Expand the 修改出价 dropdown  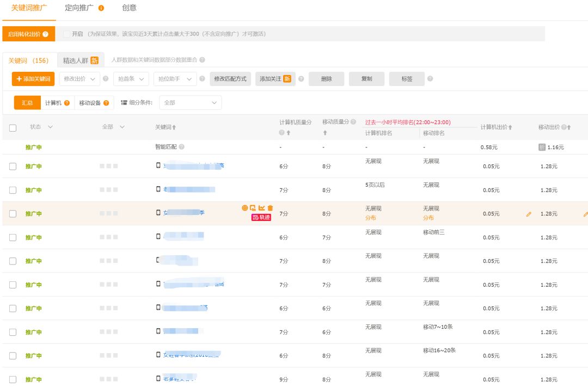[79, 78]
